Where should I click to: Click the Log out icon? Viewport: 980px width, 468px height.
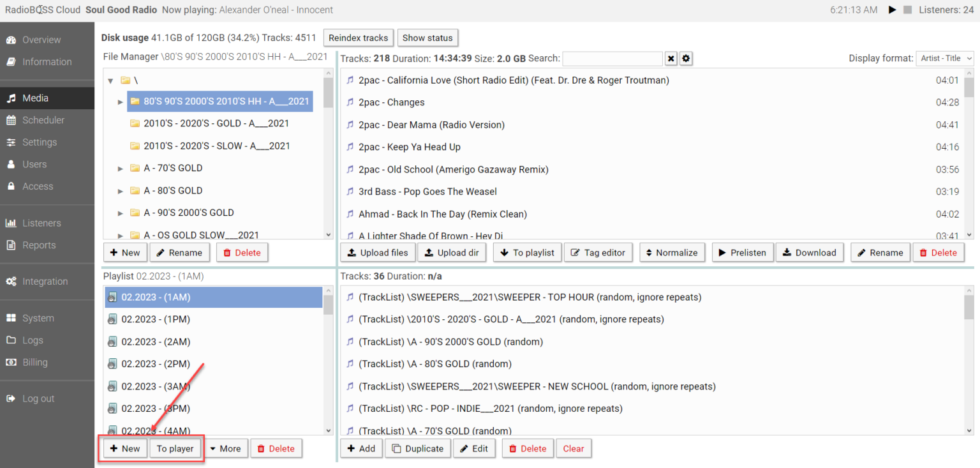point(11,398)
